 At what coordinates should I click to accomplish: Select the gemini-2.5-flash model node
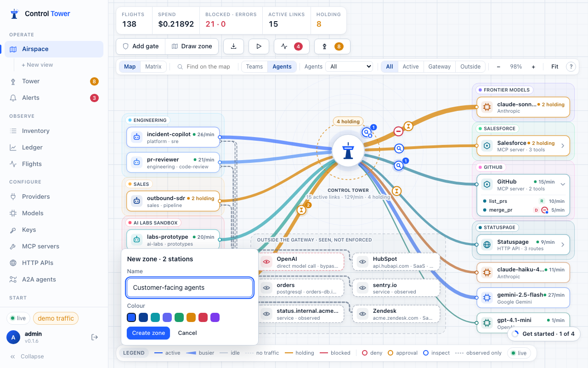tap(523, 298)
